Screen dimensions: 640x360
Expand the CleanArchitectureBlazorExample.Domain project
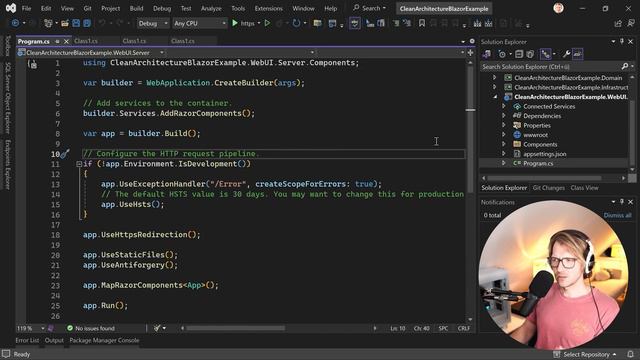click(494, 78)
